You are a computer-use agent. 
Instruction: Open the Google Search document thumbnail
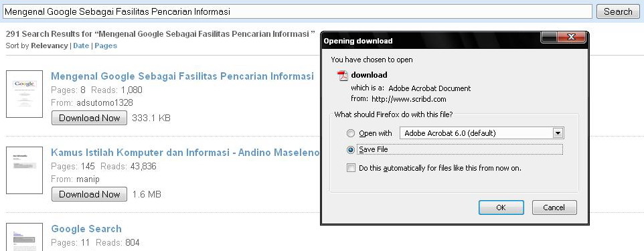(24, 237)
